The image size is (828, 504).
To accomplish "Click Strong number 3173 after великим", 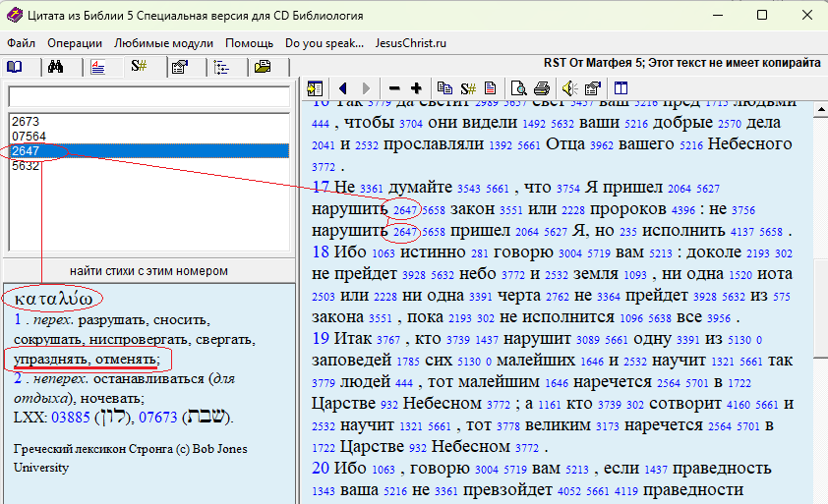I will (x=608, y=427).
